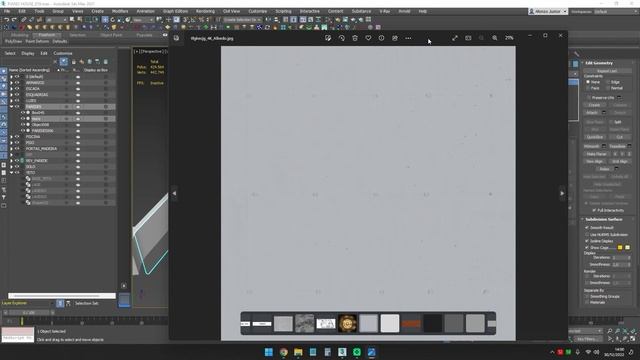This screenshot has width=640, height=360.
Task: Open Scene Explorer Display menu
Action: pos(28,53)
